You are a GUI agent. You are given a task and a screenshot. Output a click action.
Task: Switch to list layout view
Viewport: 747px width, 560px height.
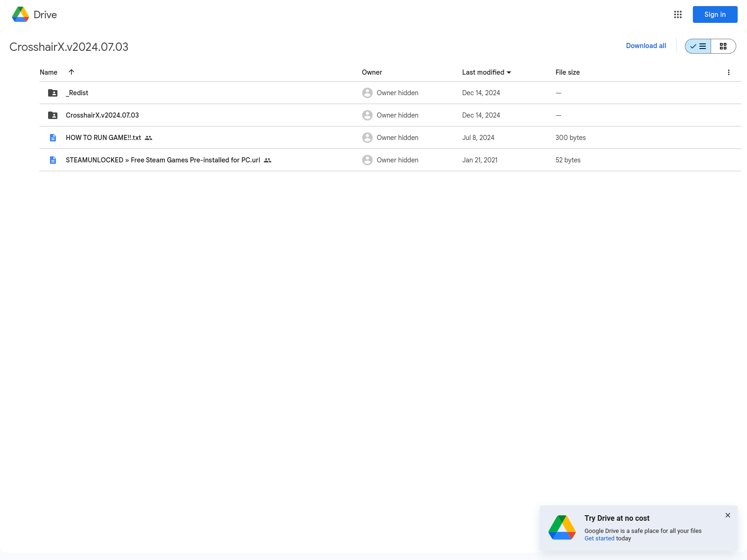(x=698, y=46)
